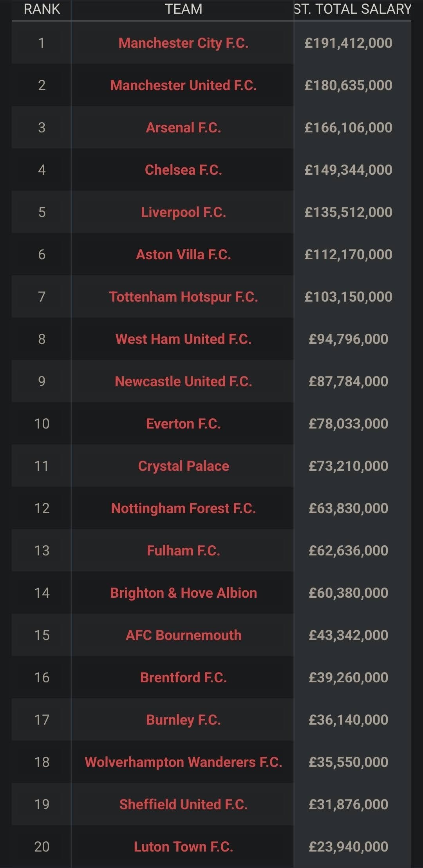423x868 pixels.
Task: Select the Nottingham Forest F.C. link
Action: (183, 508)
